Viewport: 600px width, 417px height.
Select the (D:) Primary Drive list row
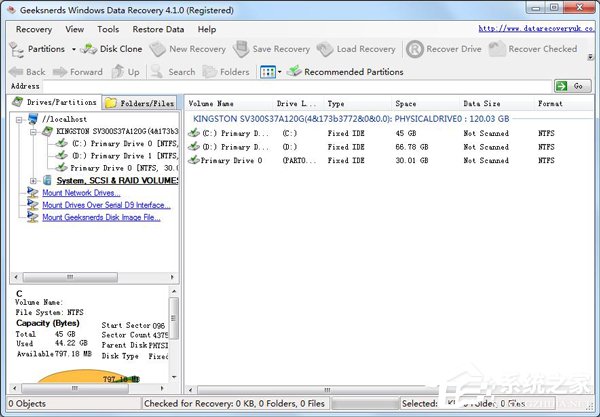click(230, 146)
